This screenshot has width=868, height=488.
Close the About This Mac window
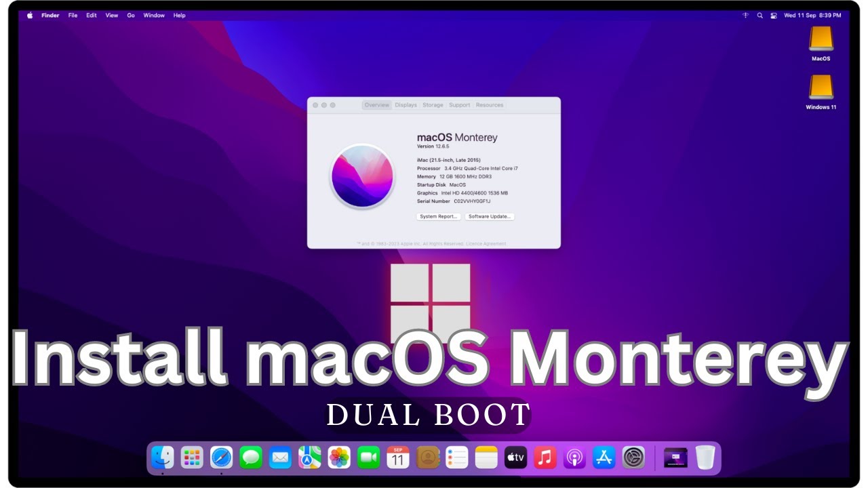pyautogui.click(x=315, y=105)
